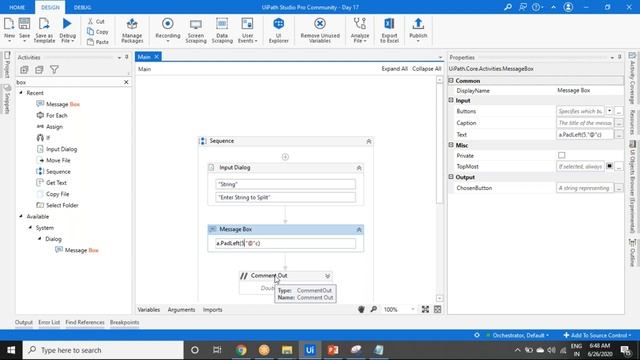This screenshot has height=360, width=640.
Task: Open the Variables panel
Action: coord(149,309)
